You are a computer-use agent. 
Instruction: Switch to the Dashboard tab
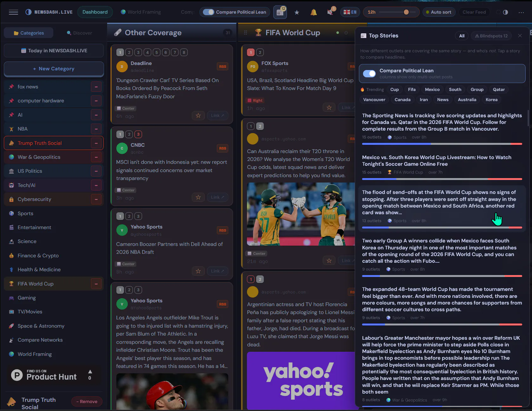95,12
